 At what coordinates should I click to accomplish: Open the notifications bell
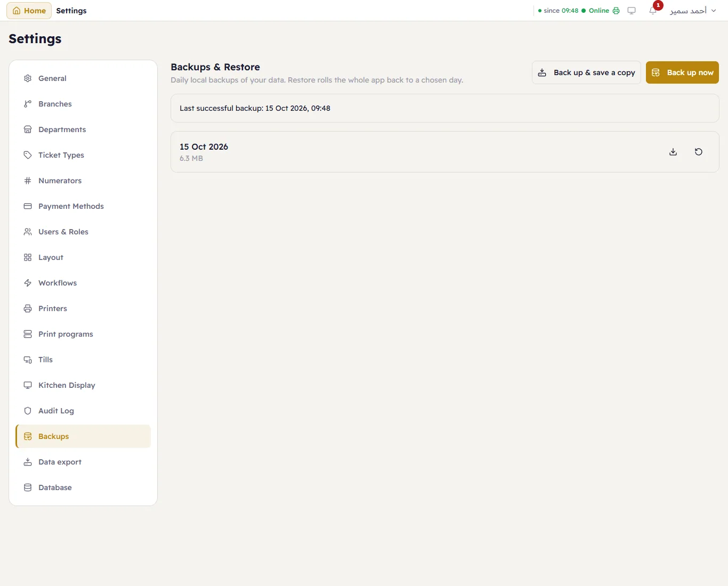[653, 11]
